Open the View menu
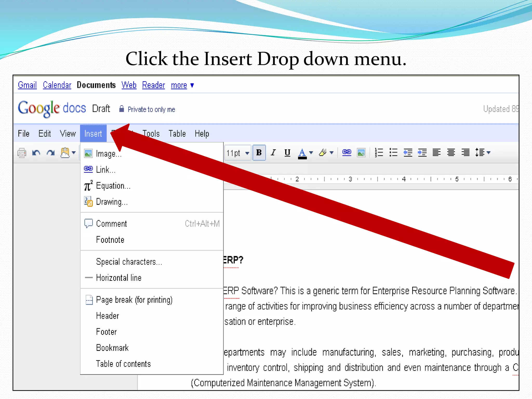The image size is (532, 399). tap(68, 134)
